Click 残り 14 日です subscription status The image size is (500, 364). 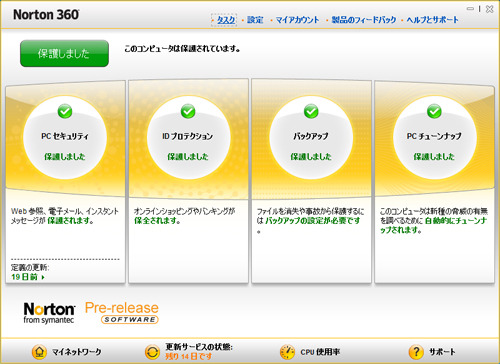[x=188, y=356]
